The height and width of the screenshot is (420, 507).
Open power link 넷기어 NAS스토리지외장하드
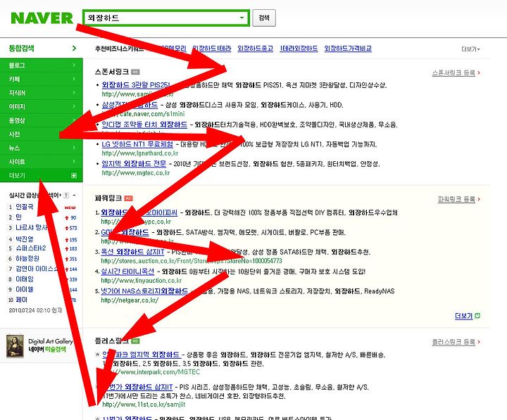coord(144,291)
